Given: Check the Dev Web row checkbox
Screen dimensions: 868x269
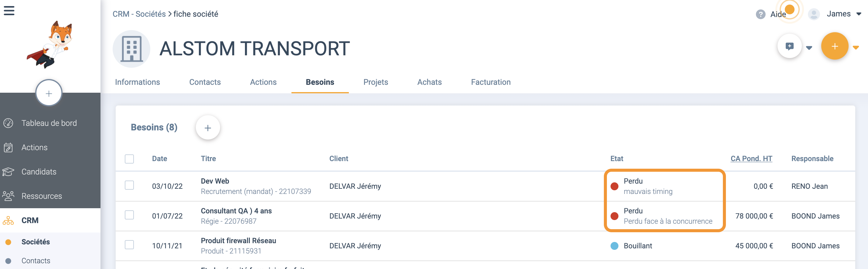Looking at the screenshot, I should (x=129, y=185).
